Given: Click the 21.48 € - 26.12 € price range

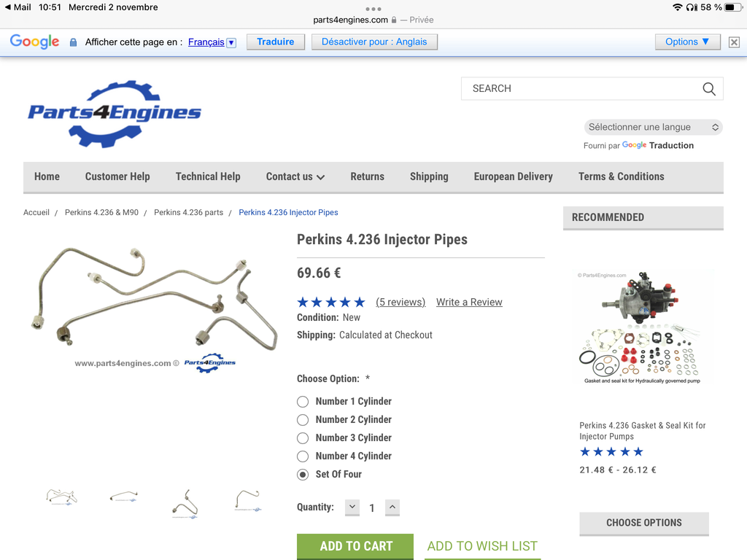Looking at the screenshot, I should [x=618, y=470].
